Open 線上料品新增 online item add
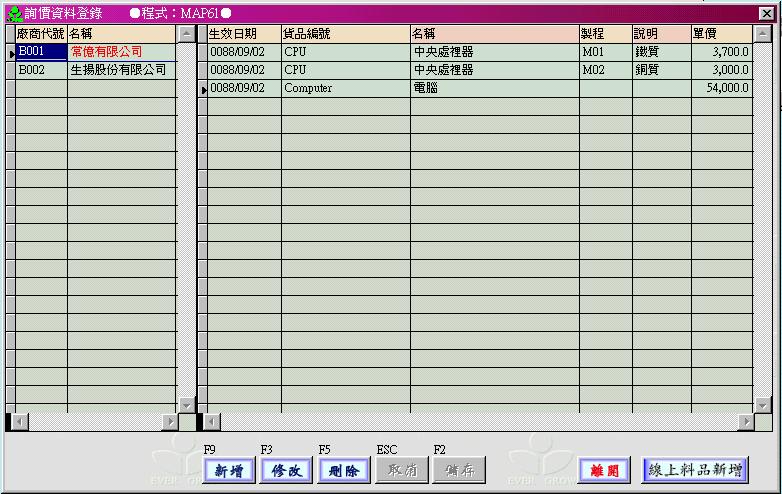The width and height of the screenshot is (782, 494). click(x=695, y=470)
